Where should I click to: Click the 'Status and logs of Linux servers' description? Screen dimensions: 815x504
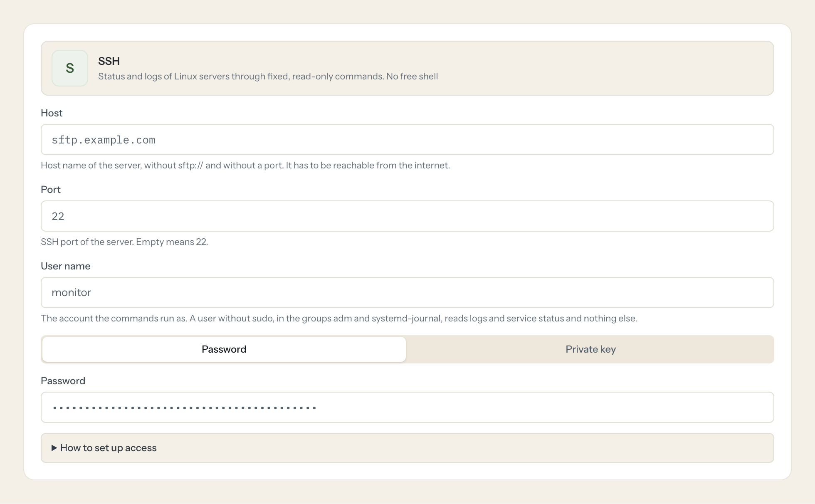(x=268, y=77)
